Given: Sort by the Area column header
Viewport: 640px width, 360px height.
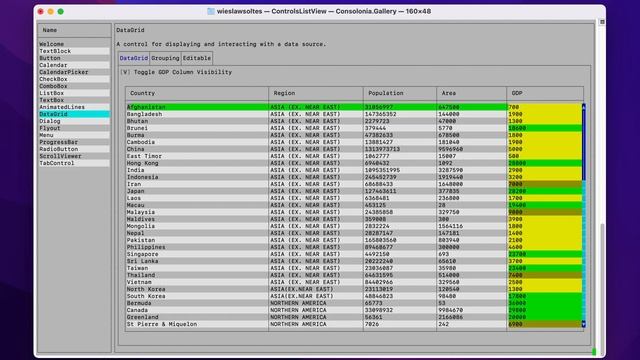Looking at the screenshot, I should (x=472, y=93).
